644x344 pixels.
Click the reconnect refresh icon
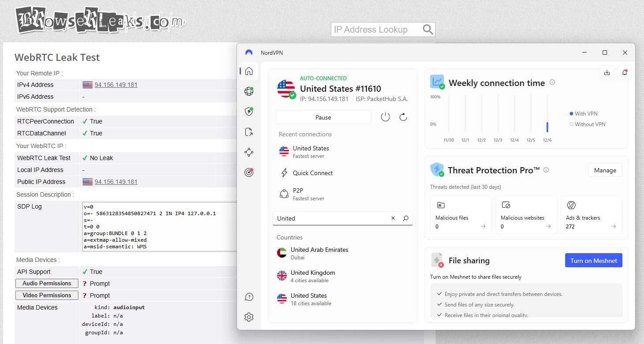403,117
